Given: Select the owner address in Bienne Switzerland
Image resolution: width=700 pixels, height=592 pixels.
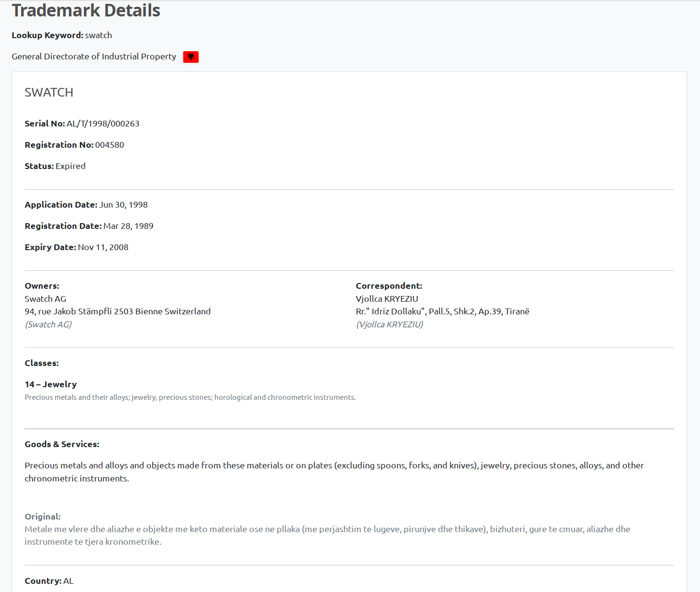Looking at the screenshot, I should (118, 311).
